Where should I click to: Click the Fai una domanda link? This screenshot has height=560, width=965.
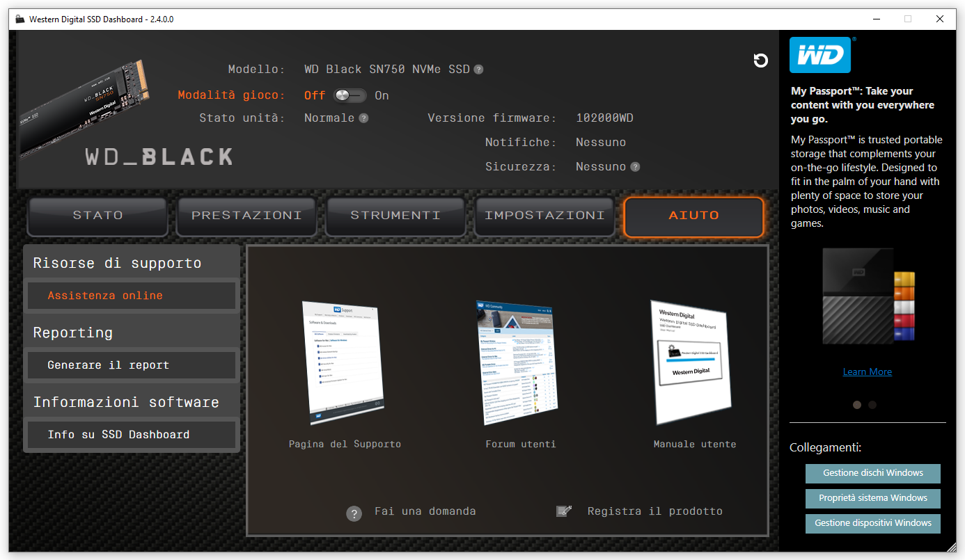click(x=425, y=511)
